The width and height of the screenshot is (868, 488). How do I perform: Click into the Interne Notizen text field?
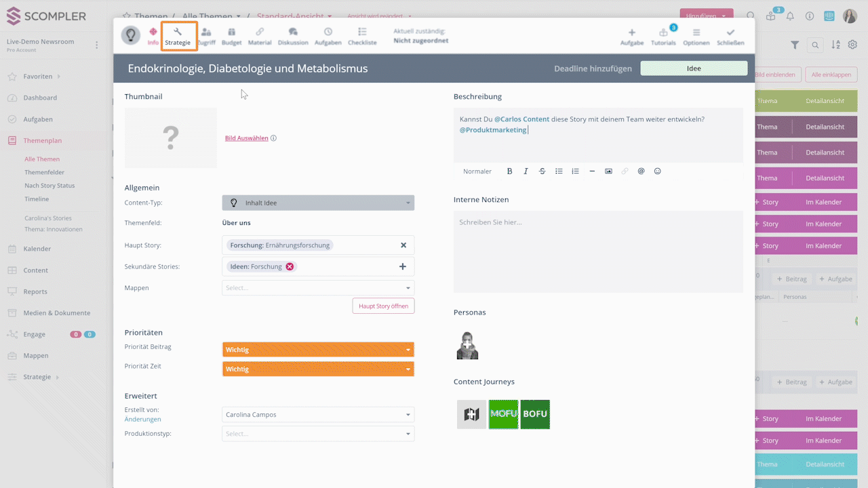597,252
